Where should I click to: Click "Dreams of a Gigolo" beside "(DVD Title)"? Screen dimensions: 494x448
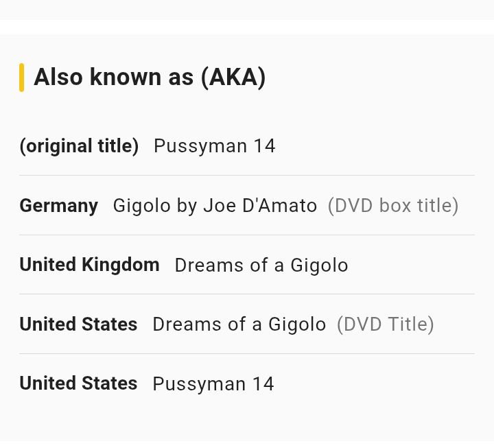[239, 325]
